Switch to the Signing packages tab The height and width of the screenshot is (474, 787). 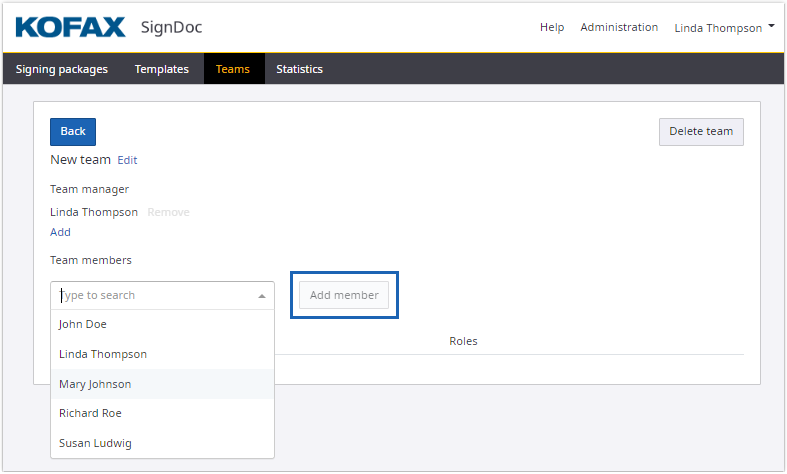coord(62,69)
